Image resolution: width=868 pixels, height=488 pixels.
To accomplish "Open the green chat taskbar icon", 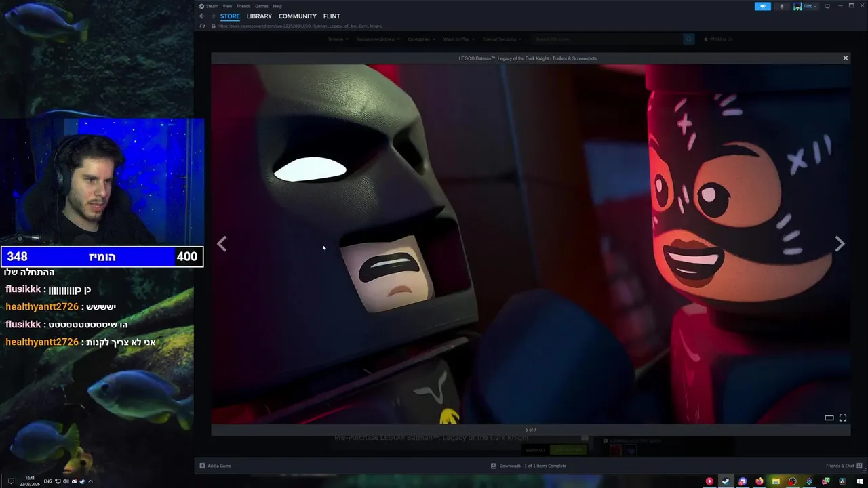I will [825, 481].
